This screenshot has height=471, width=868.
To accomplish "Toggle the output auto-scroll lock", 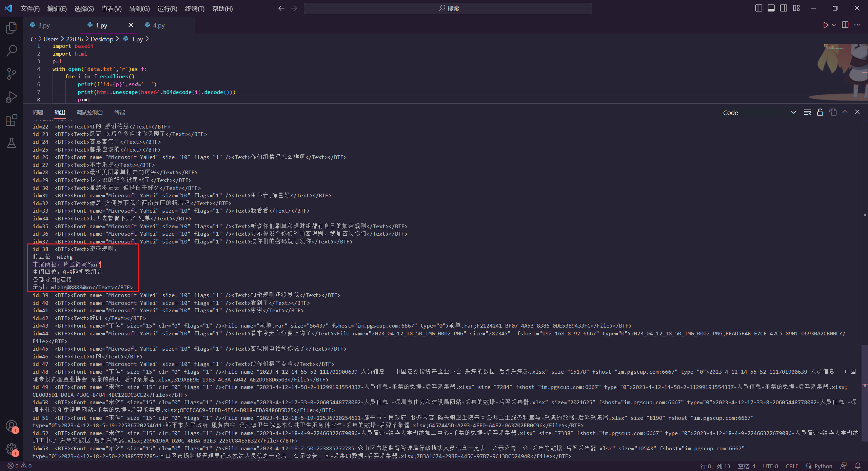I will click(x=820, y=112).
